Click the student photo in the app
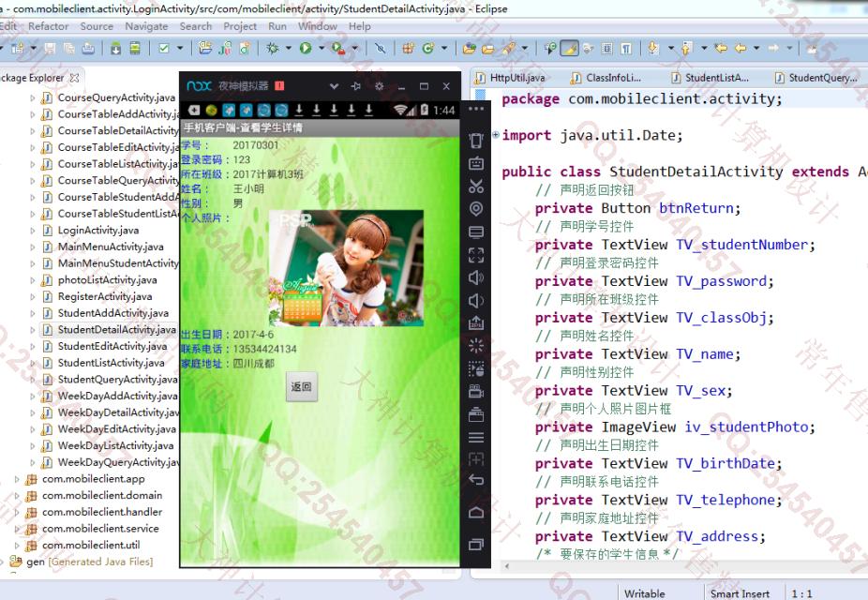Viewport: 868px width, 600px height. pos(346,268)
